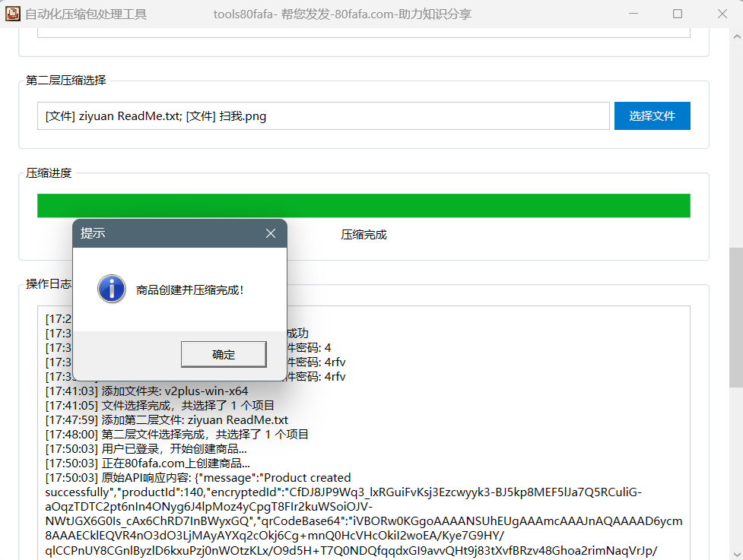The height and width of the screenshot is (560, 743).
Task: Close the main application window
Action: [721, 14]
